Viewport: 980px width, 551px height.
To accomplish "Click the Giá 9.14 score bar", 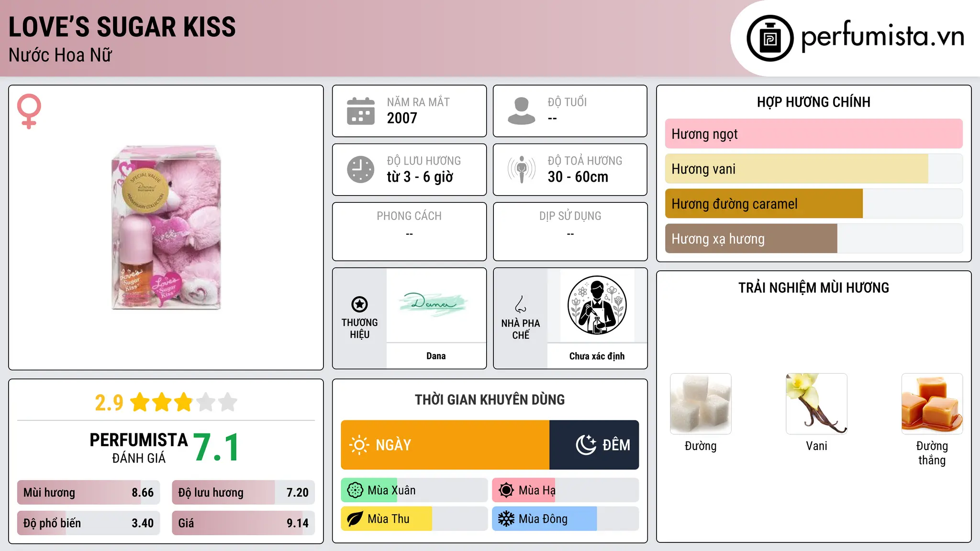I will [x=244, y=523].
